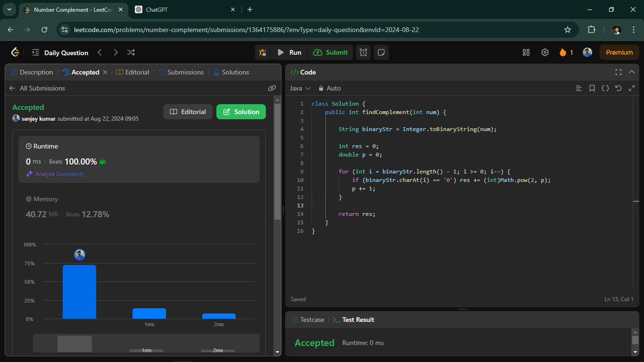
Task: Click the Editorial button in submission
Action: (x=188, y=112)
